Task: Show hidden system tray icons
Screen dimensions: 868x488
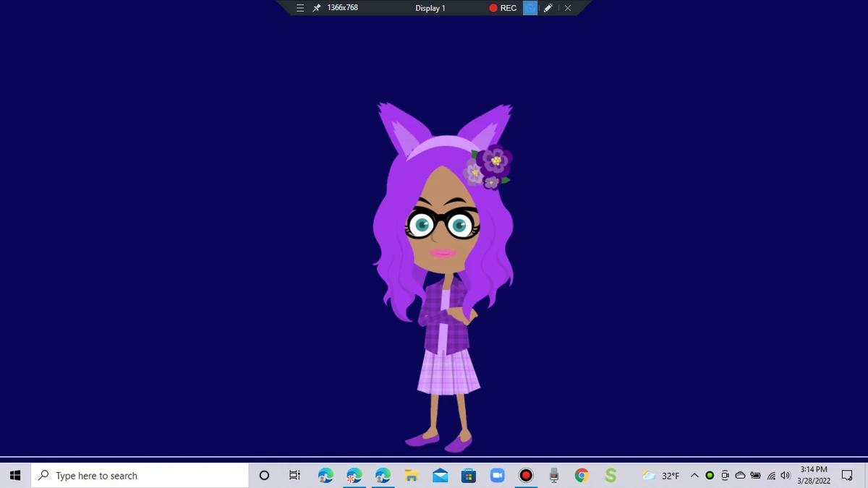Action: (x=693, y=476)
